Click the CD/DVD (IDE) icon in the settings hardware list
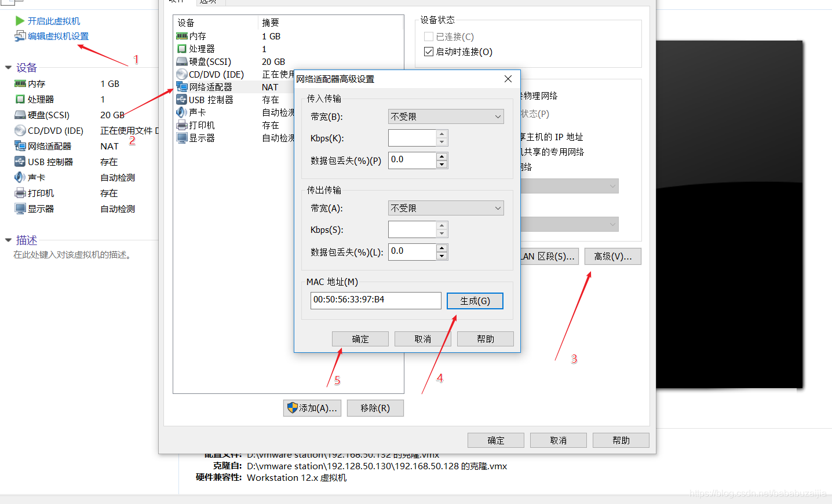832x504 pixels. [x=182, y=74]
